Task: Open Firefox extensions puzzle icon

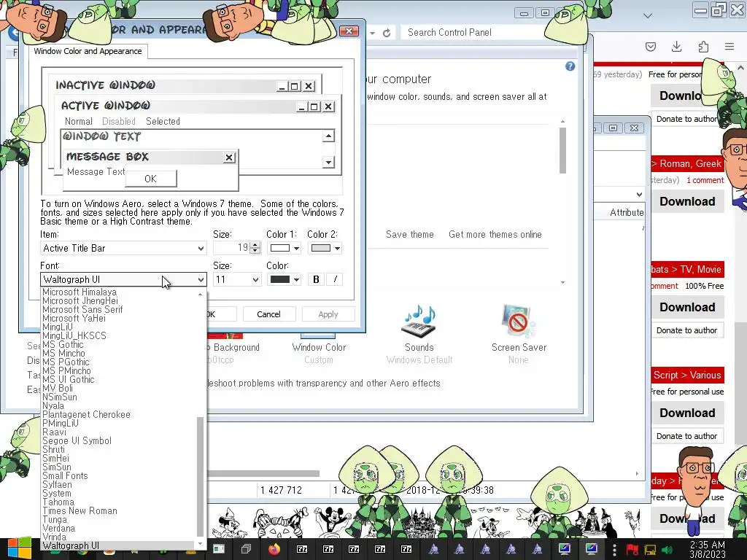Action: pyautogui.click(x=703, y=46)
